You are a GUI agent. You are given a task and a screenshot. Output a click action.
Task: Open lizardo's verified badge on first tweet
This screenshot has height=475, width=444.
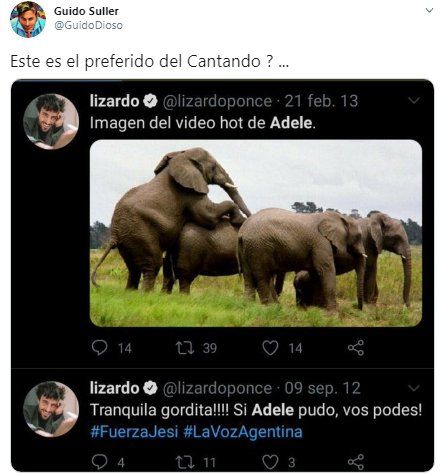tap(150, 101)
